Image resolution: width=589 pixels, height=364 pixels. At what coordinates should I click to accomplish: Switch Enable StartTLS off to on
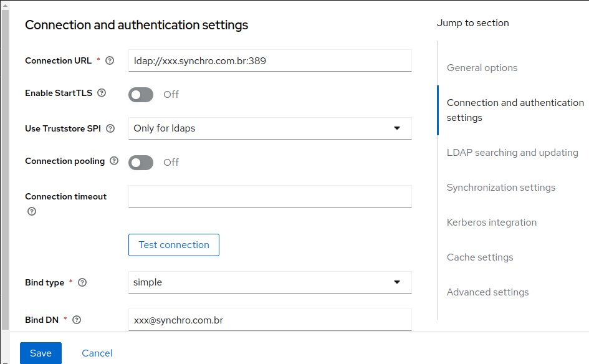pyautogui.click(x=140, y=95)
